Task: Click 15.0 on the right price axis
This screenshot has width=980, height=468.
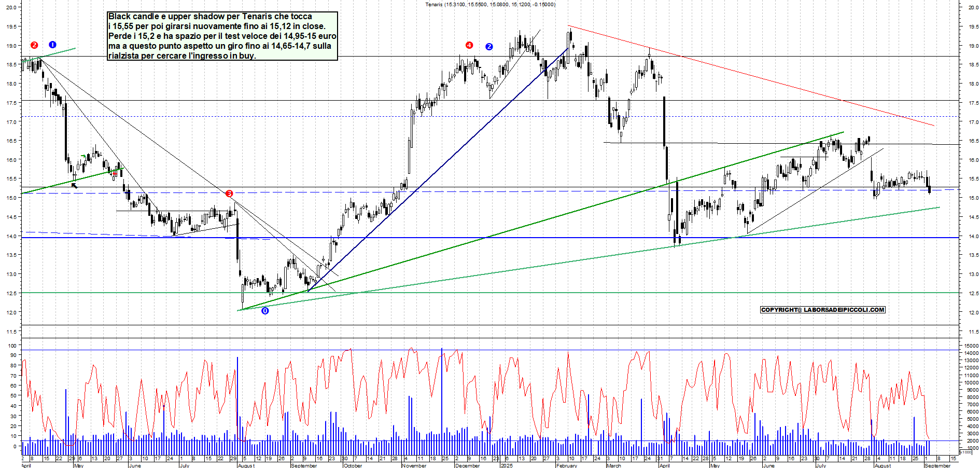Action: [973, 198]
